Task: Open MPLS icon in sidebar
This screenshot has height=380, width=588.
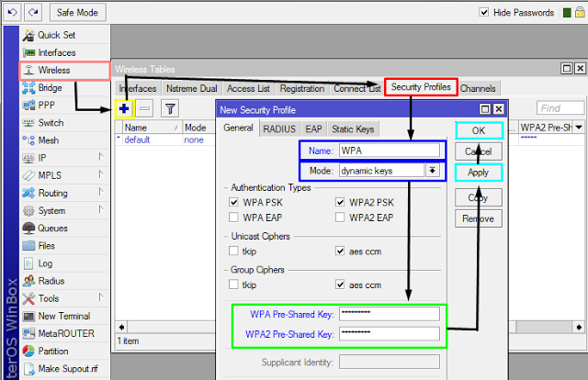Action: click(28, 175)
